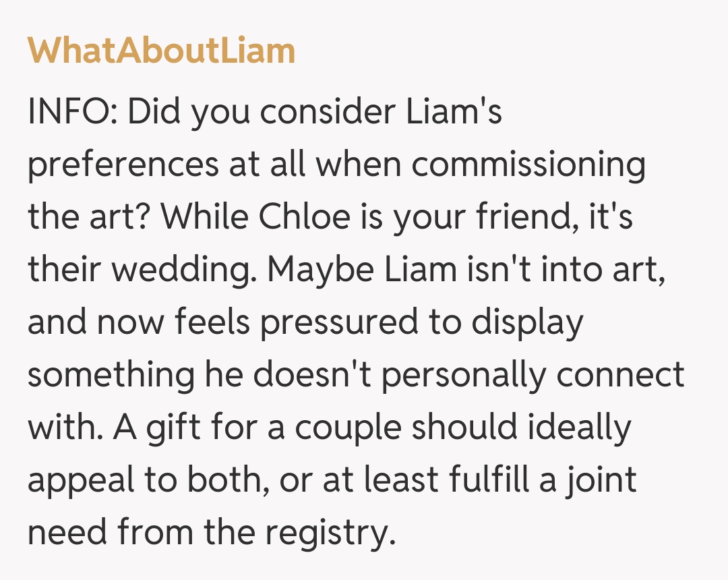The width and height of the screenshot is (728, 580).
Task: Click the word "display" in the comment
Action: (526, 322)
